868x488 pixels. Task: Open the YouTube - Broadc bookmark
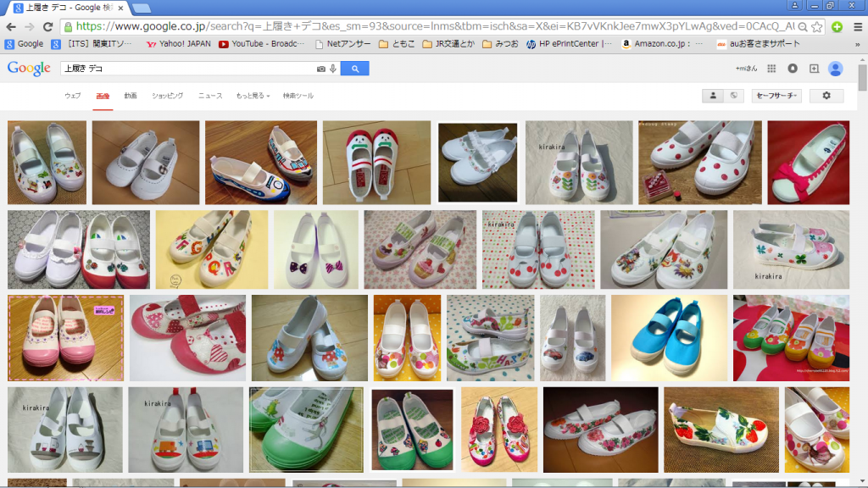click(261, 44)
